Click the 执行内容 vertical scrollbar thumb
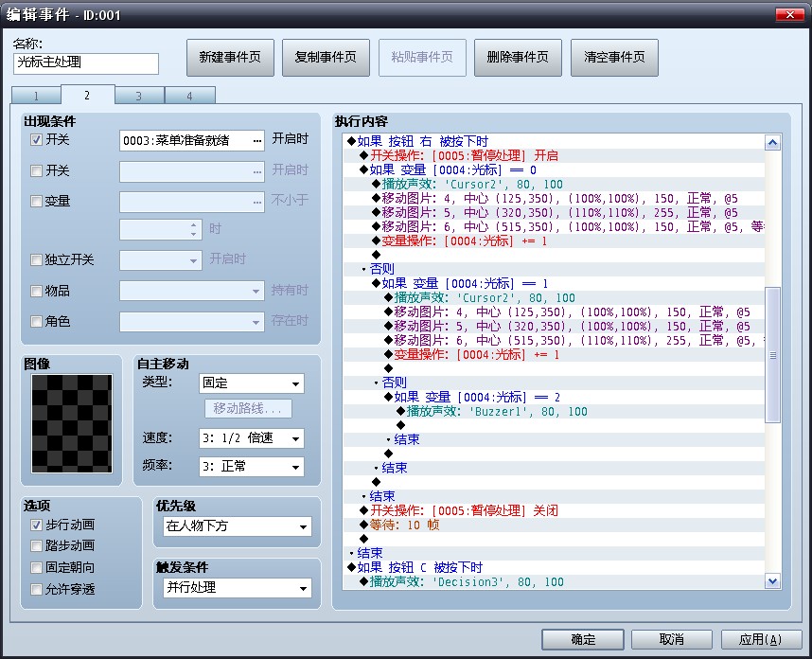This screenshot has width=812, height=659. (772, 355)
